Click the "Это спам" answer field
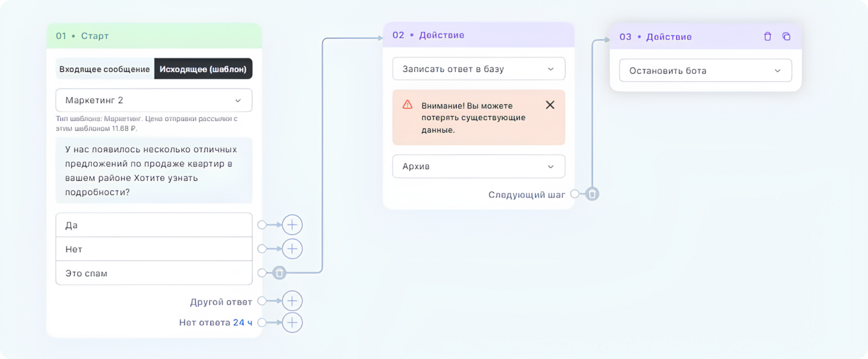 [154, 273]
